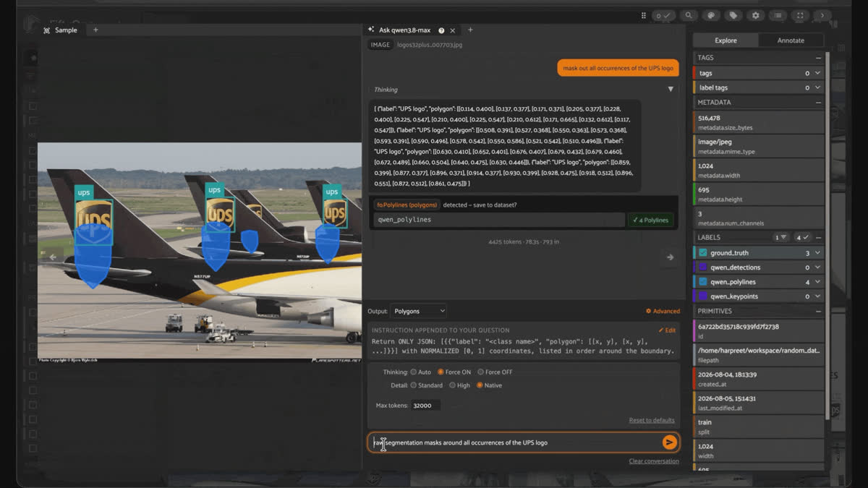Open the Output Polygons dropdown
This screenshot has width=868, height=488.
pyautogui.click(x=419, y=311)
